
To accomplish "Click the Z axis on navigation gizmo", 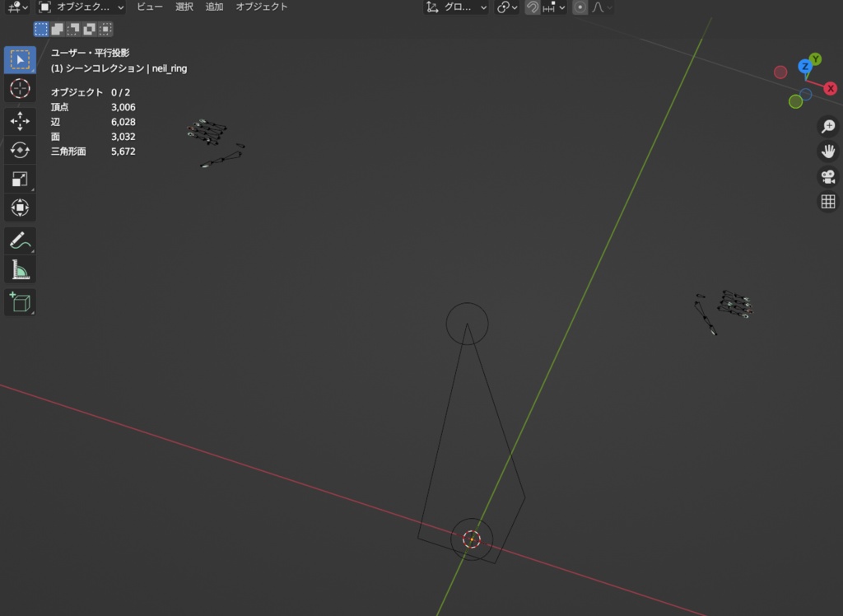I will point(805,67).
